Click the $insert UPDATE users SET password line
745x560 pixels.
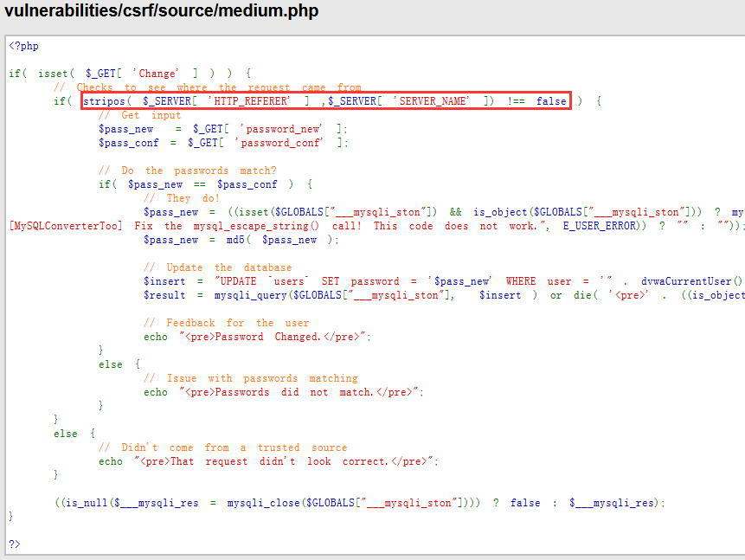pyautogui.click(x=443, y=281)
